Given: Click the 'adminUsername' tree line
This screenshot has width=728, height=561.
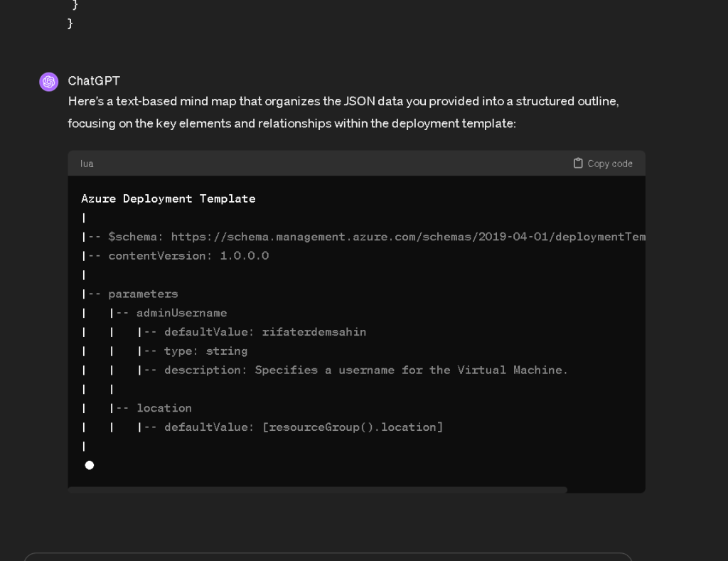Looking at the screenshot, I should coord(168,313).
